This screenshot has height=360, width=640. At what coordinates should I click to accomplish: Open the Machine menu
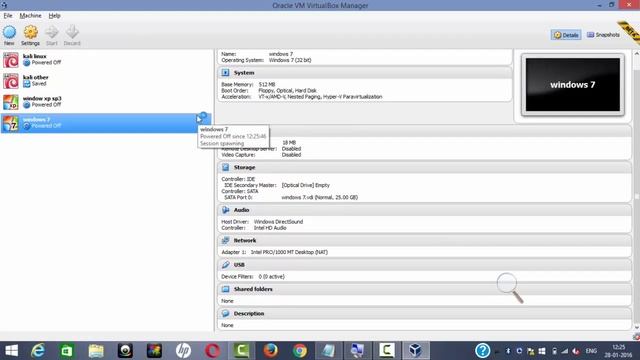click(30, 16)
